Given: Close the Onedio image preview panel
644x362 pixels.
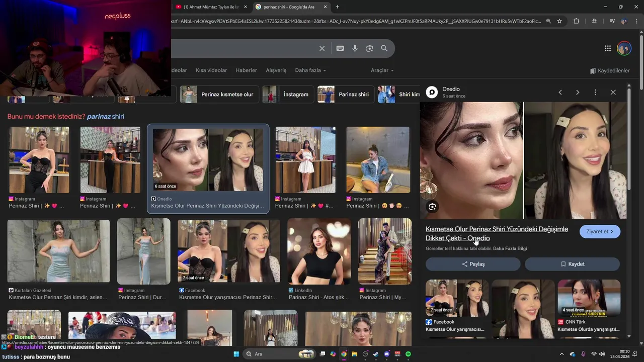Looking at the screenshot, I should 613,93.
